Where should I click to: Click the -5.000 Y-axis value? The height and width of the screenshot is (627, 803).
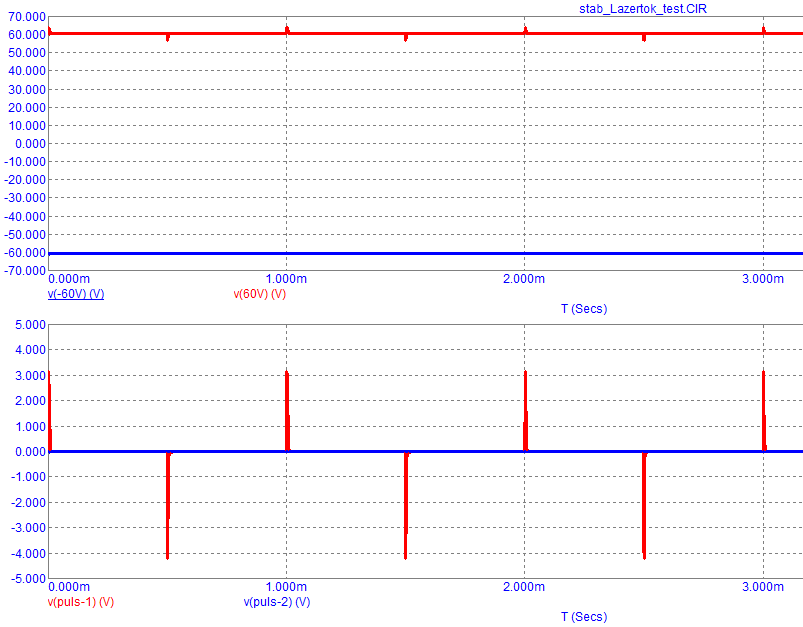tap(29, 579)
